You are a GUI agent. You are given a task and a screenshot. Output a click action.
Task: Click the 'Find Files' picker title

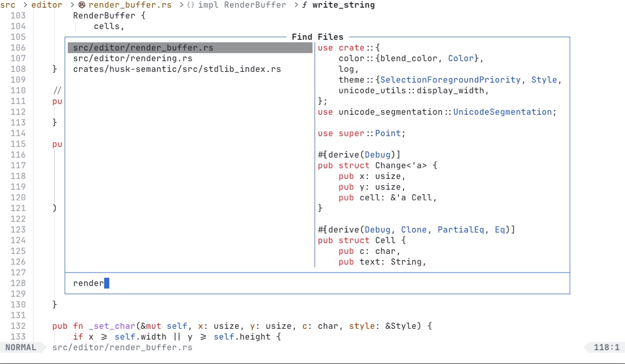(x=317, y=37)
